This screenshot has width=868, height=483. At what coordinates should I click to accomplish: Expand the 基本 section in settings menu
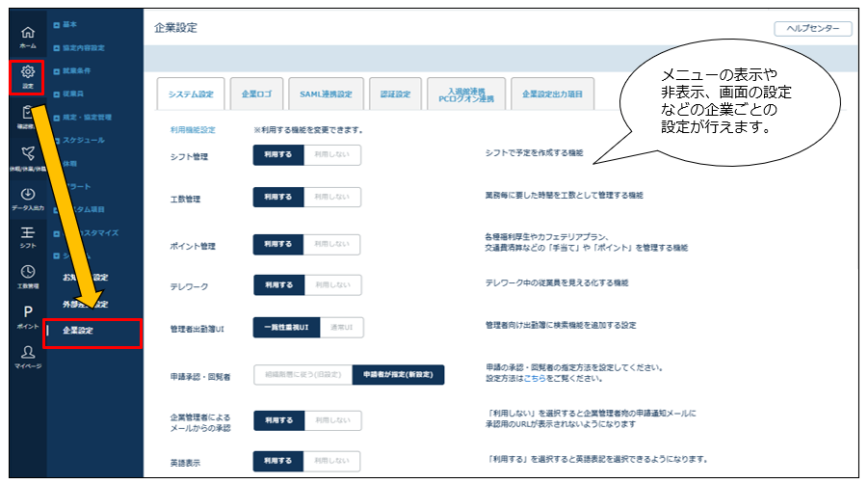(x=69, y=23)
